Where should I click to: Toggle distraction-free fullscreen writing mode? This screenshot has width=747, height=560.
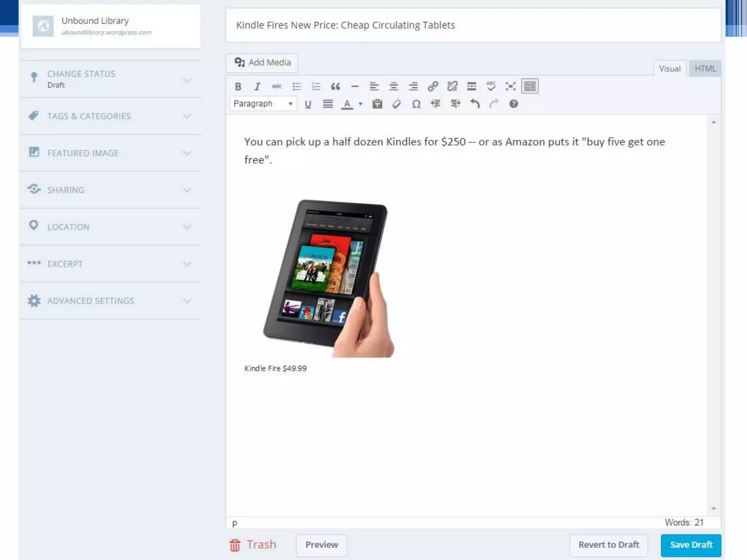510,86
